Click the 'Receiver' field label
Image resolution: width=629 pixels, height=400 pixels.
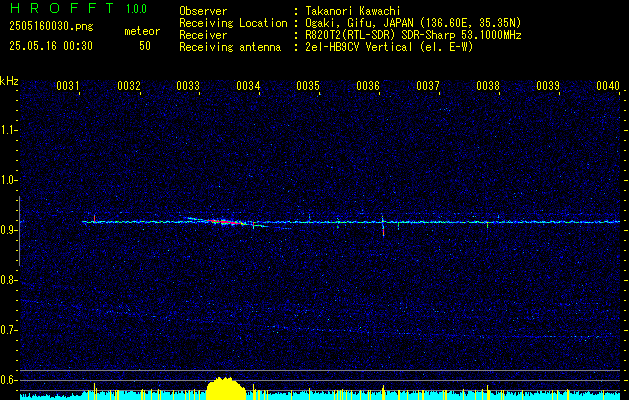pyautogui.click(x=203, y=35)
